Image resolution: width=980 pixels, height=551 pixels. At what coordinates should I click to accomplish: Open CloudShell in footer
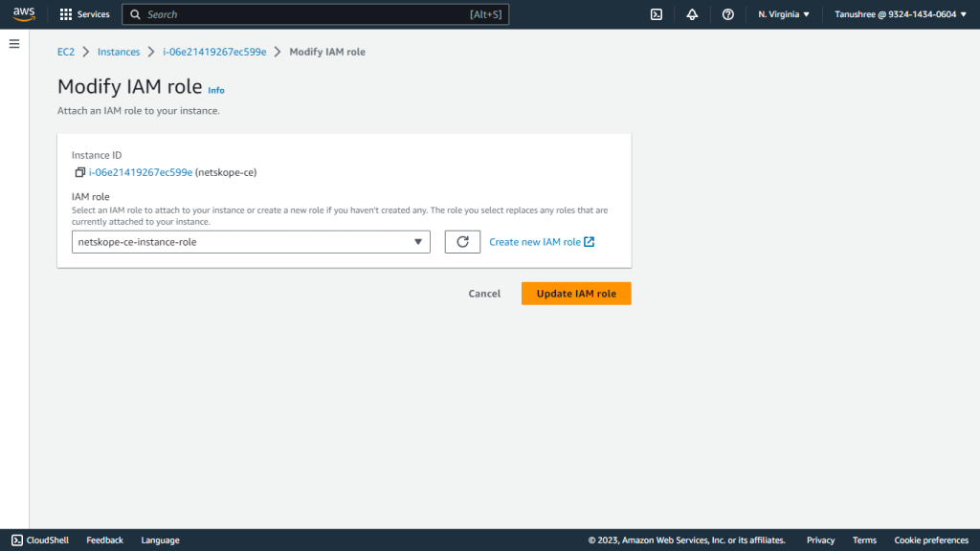click(x=40, y=540)
